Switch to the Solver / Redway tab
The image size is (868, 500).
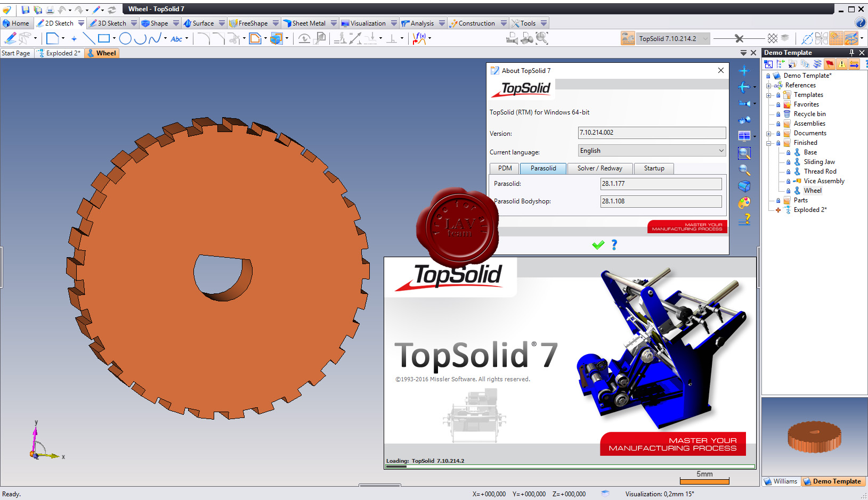599,168
